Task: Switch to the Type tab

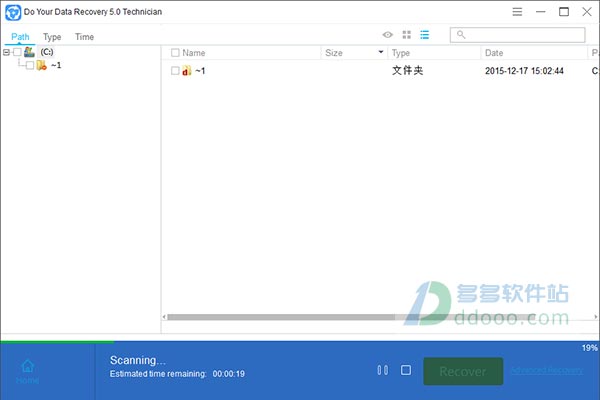Action: click(52, 37)
